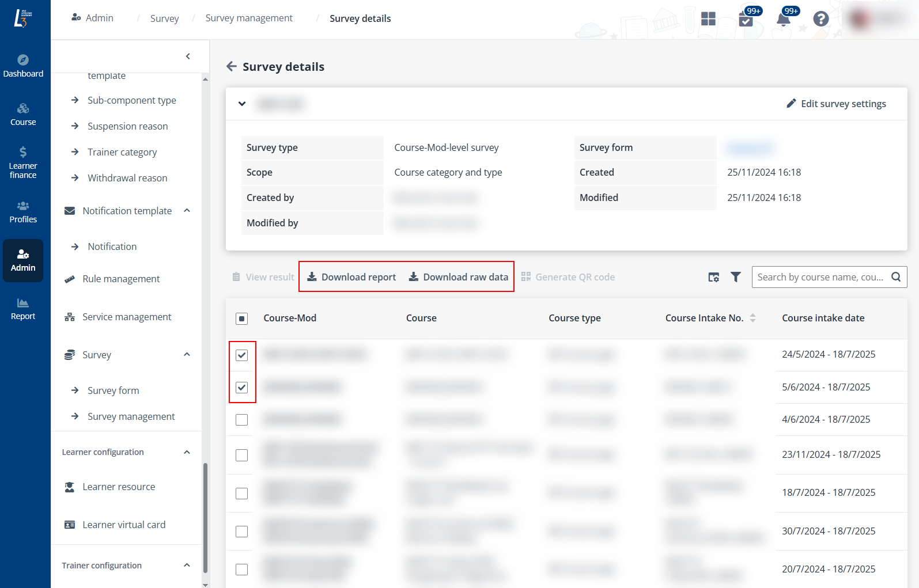
Task: Open Survey management in the sidebar
Action: tap(131, 416)
